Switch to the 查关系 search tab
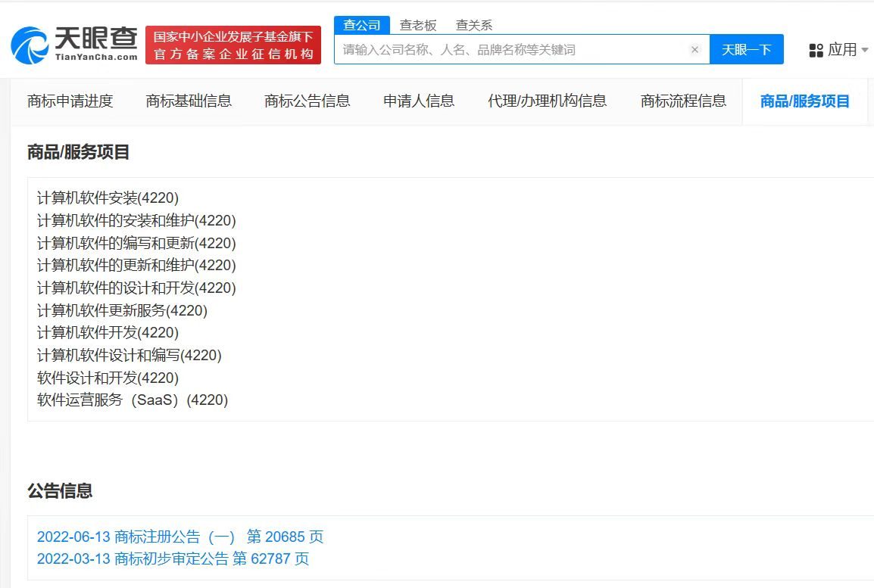 coord(473,24)
